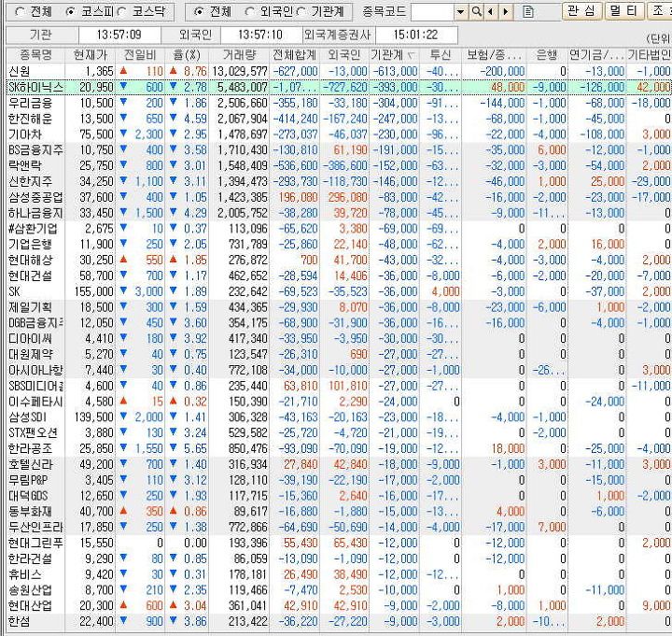672x636 pixels.
Task: Select the 삼성중공업 stock row
Action: 339,197
